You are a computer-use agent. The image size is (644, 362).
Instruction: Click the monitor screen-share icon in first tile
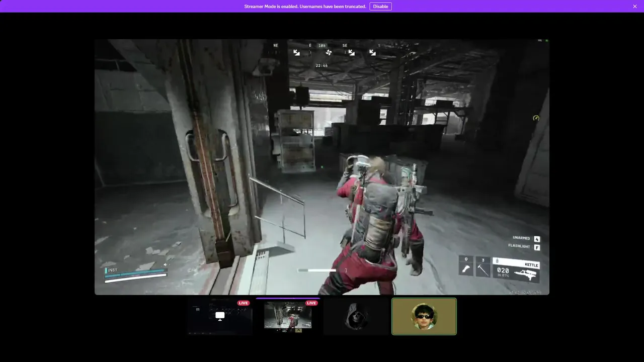(x=220, y=316)
